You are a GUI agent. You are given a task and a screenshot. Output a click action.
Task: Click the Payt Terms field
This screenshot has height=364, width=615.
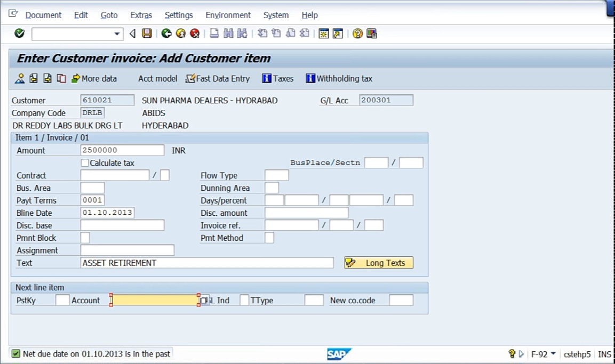93,200
